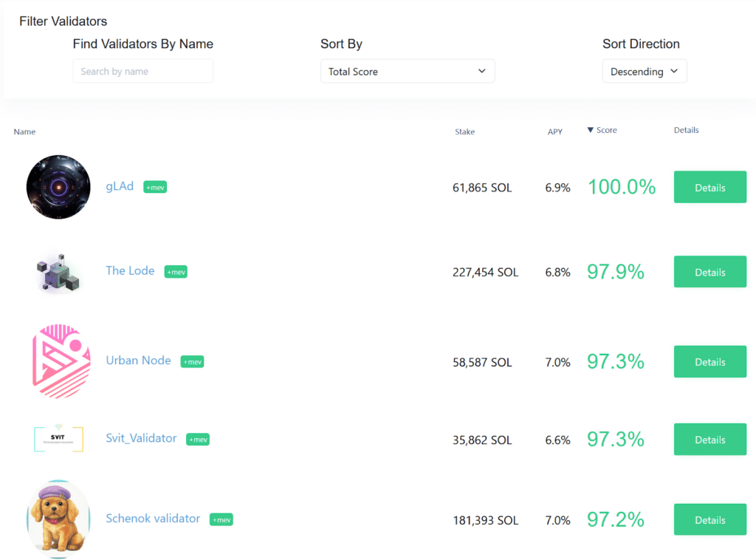
Task: Toggle the +mev badge on Urban Node
Action: 192,361
